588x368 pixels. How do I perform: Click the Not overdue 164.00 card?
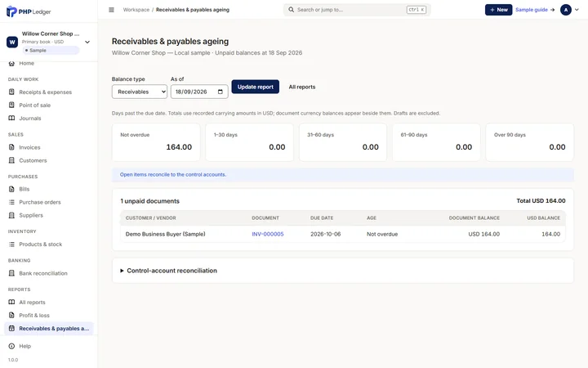coord(156,142)
